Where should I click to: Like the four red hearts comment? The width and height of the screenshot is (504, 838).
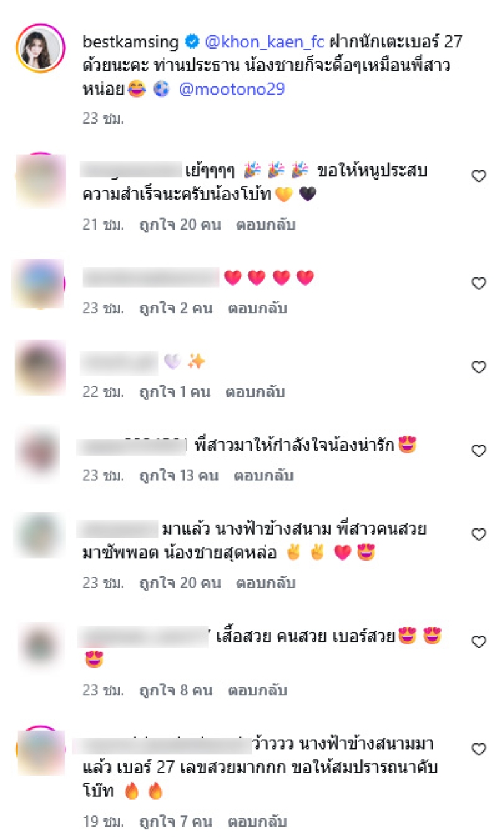tap(479, 284)
